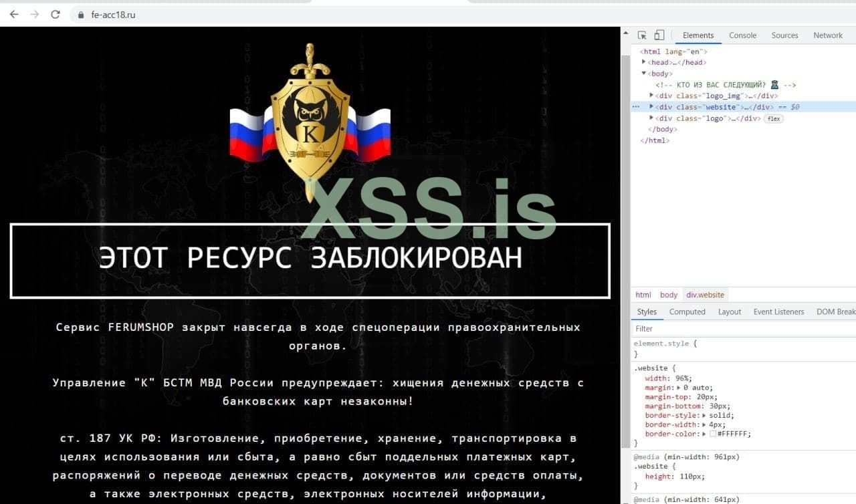Switch to Event Listeners tab
The width and height of the screenshot is (856, 504).
coord(778,311)
